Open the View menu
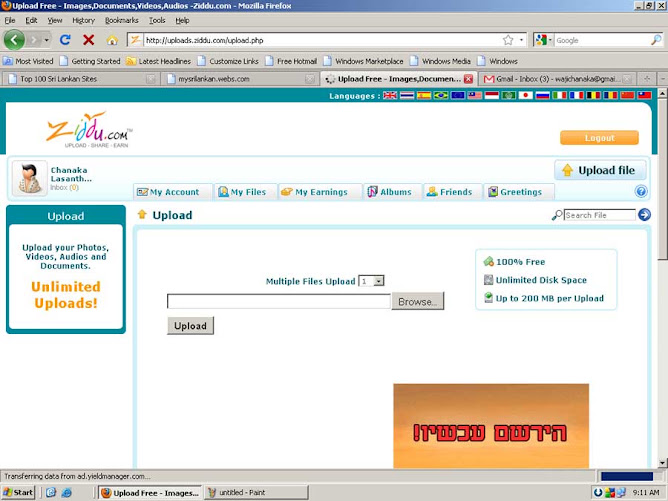This screenshot has width=668, height=501. [55, 20]
